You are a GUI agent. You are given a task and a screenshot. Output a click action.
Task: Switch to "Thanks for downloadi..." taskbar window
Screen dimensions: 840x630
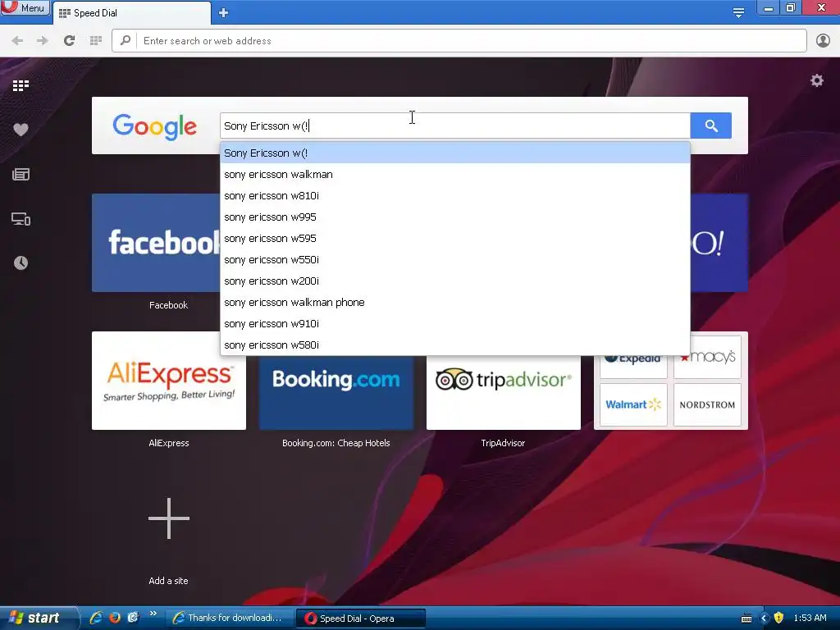[229, 619]
